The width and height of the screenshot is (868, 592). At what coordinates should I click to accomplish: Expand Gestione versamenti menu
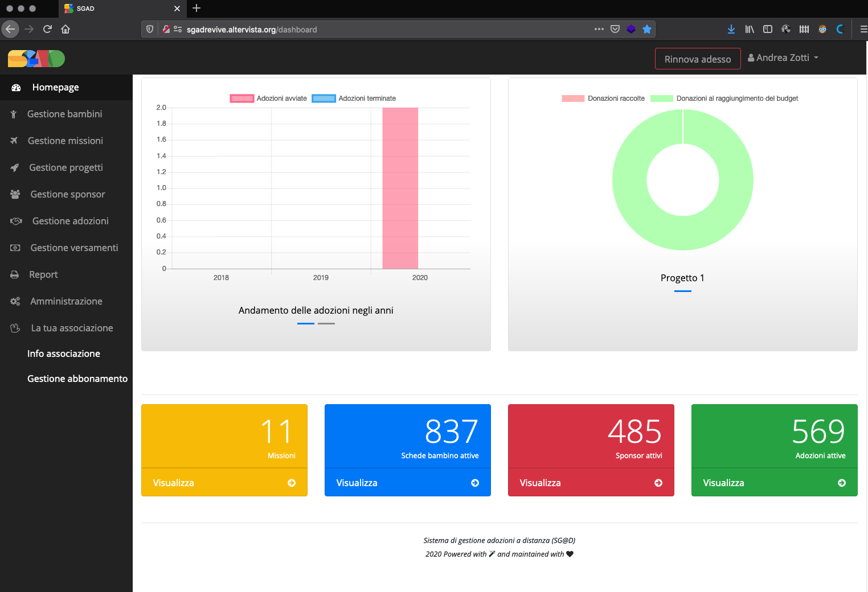click(66, 248)
